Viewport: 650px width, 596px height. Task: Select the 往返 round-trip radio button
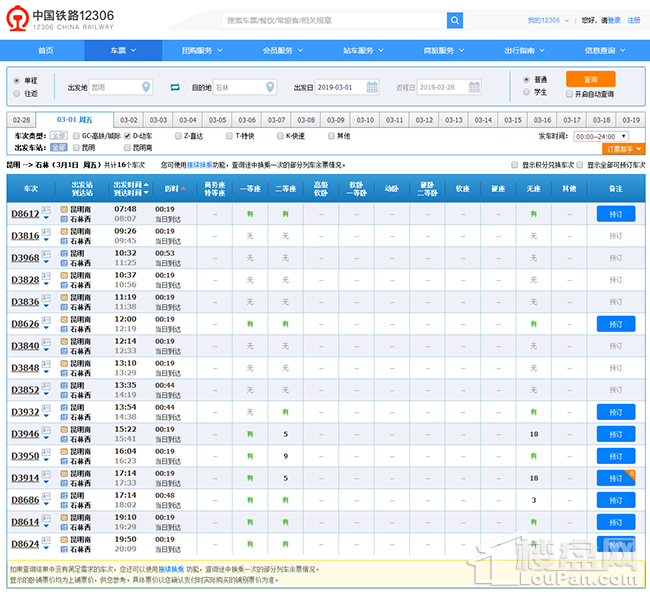pyautogui.click(x=16, y=94)
